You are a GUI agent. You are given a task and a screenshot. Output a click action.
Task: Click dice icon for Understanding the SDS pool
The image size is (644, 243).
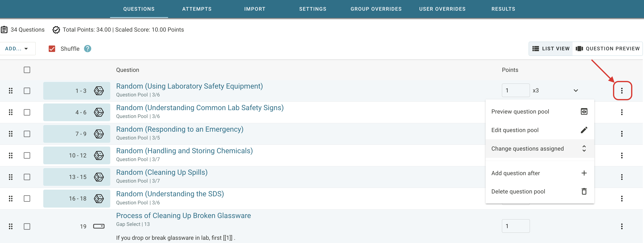[x=99, y=199]
